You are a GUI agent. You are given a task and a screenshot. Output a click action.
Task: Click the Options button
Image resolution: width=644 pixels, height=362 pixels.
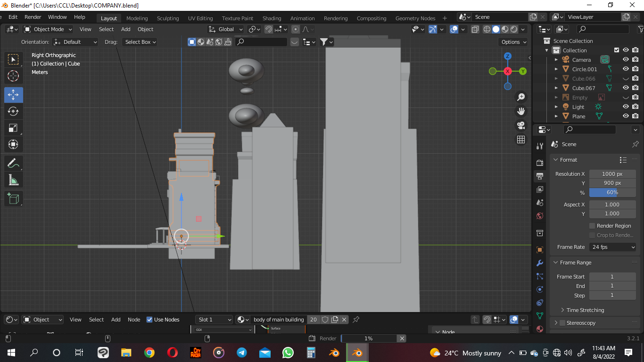[x=513, y=42]
